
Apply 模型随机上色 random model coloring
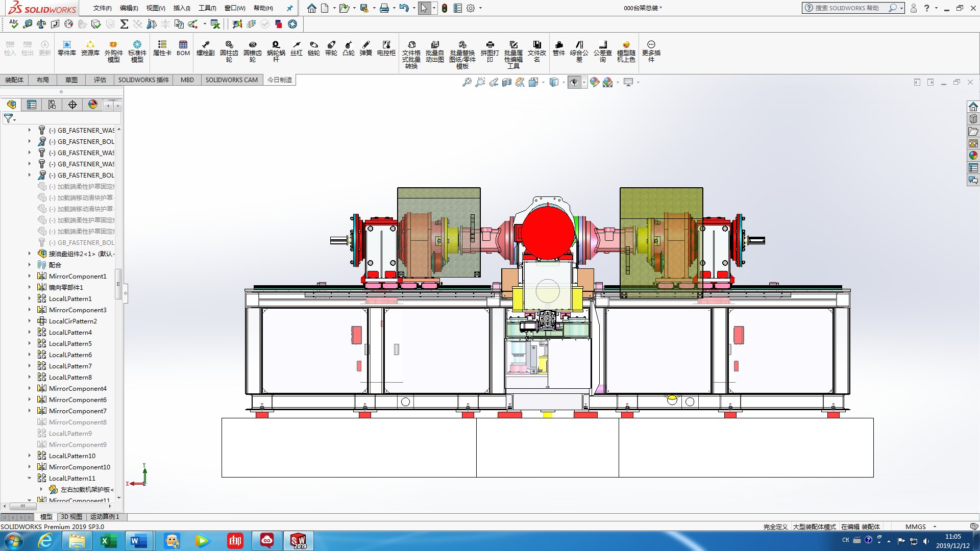tap(626, 52)
